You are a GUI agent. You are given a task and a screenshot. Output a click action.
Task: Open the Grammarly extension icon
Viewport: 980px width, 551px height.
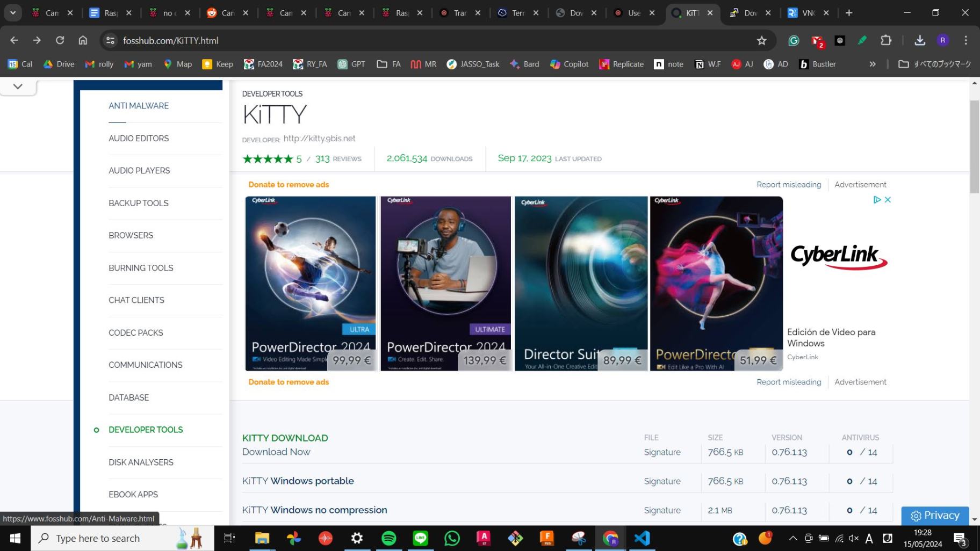point(794,40)
